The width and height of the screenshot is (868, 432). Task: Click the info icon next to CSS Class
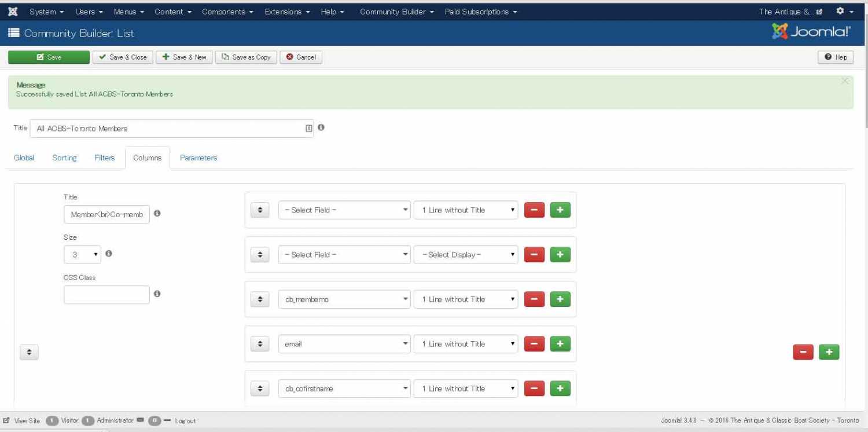[x=157, y=294]
